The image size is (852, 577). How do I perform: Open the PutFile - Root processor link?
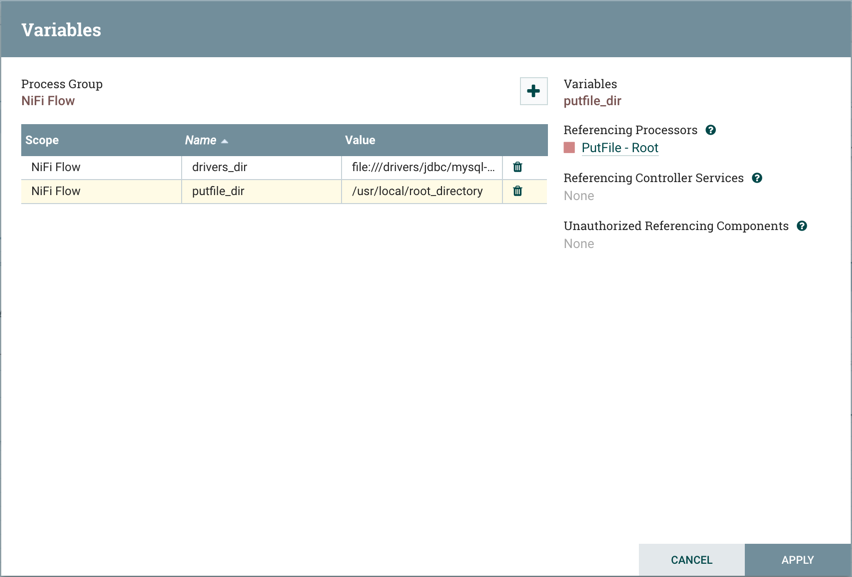(x=620, y=148)
